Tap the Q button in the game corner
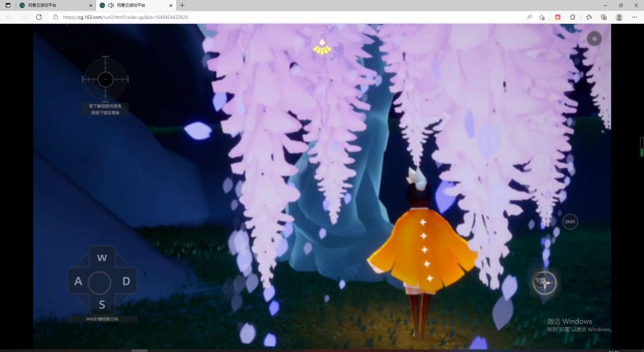This screenshot has height=352, width=644. coord(594,39)
